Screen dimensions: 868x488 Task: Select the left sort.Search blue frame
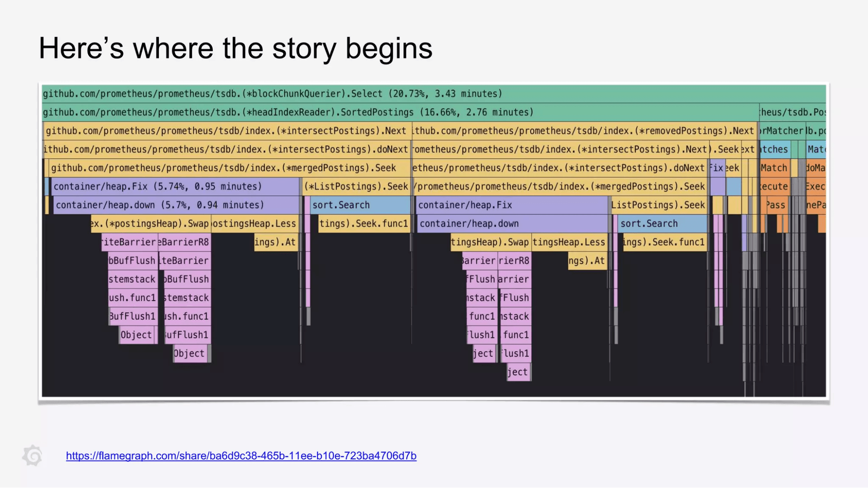coord(360,205)
